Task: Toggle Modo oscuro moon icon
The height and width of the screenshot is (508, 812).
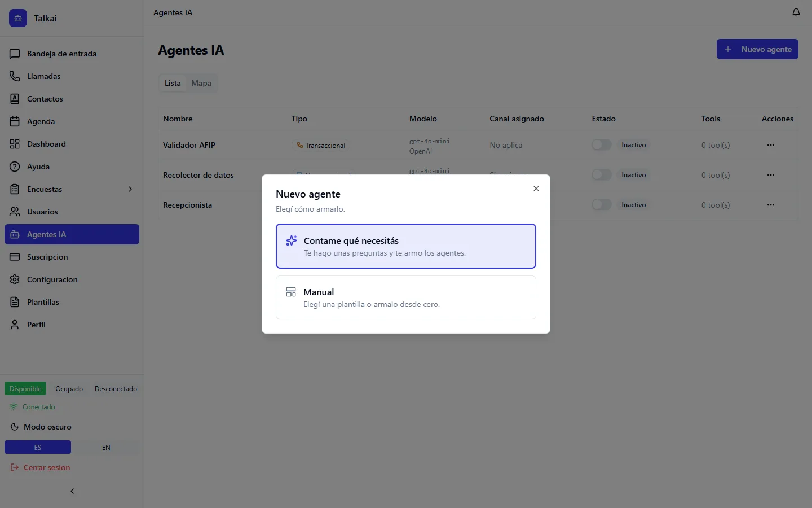Action: (15, 427)
